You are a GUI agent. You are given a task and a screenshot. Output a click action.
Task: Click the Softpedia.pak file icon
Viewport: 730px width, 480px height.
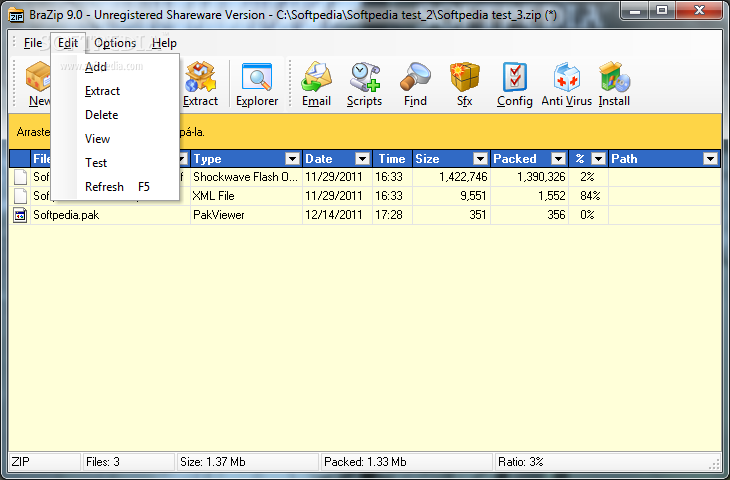(x=20, y=215)
